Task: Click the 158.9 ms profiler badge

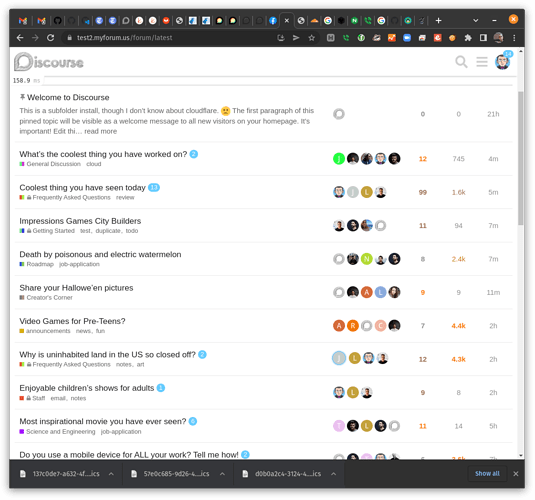Action: coord(26,81)
